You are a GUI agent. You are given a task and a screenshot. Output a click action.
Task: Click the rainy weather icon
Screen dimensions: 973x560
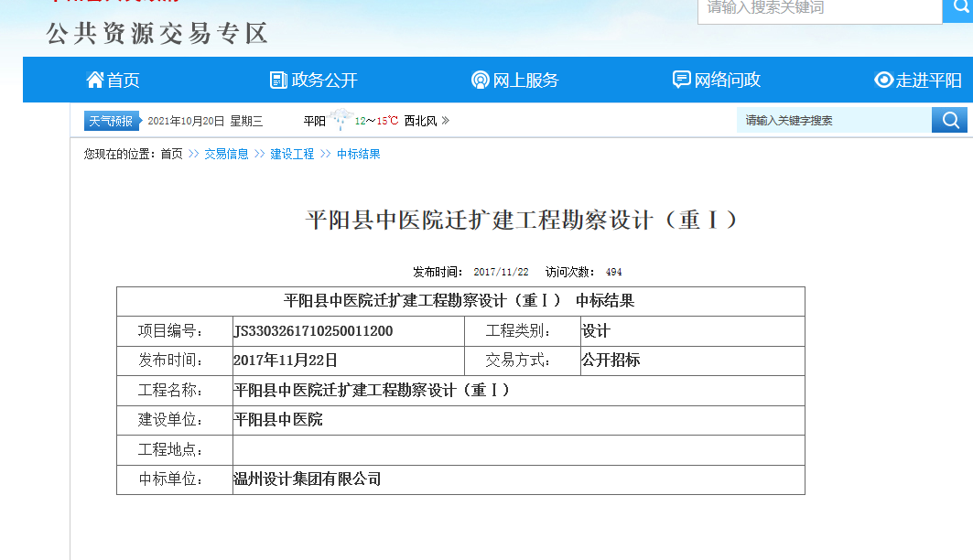[342, 121]
